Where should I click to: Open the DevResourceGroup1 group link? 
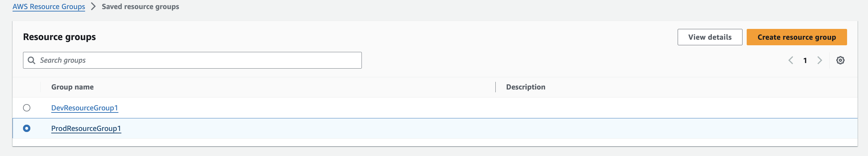click(x=85, y=108)
